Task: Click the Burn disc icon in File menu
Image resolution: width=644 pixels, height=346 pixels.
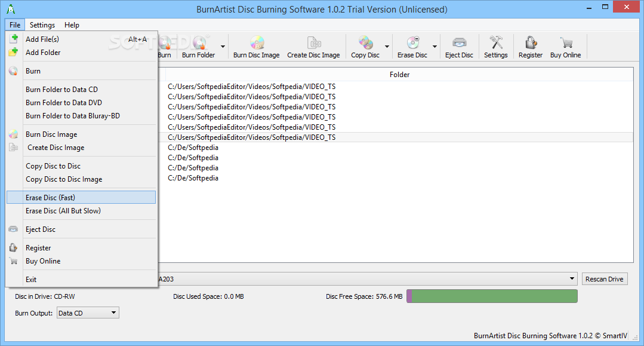Action: [x=13, y=71]
